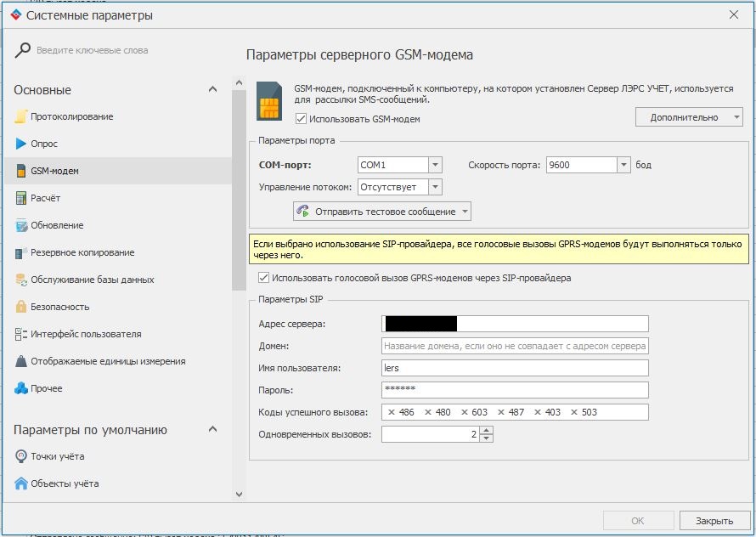The width and height of the screenshot is (756, 537).
Task: Open Точки учёта default parameters
Action: point(57,456)
